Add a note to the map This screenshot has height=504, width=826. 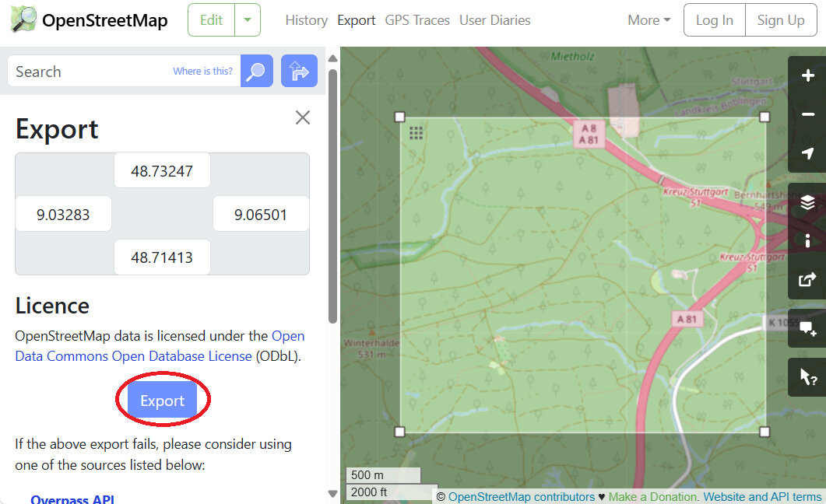point(807,328)
